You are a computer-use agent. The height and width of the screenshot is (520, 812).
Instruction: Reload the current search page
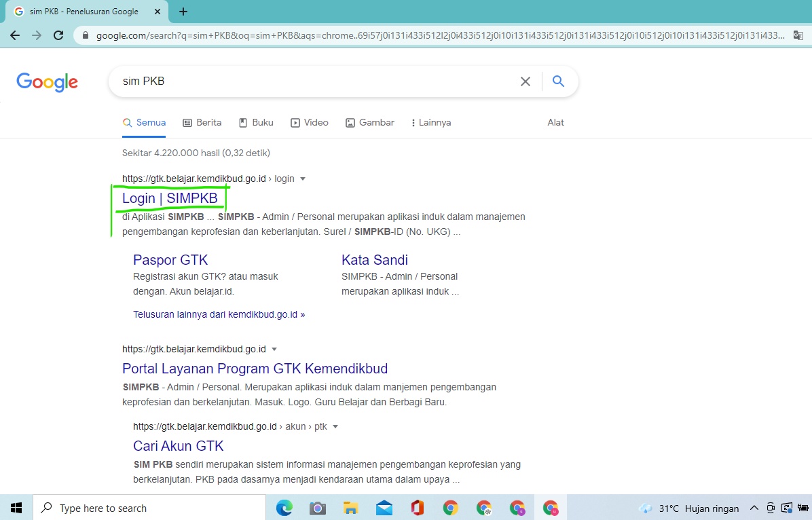58,35
